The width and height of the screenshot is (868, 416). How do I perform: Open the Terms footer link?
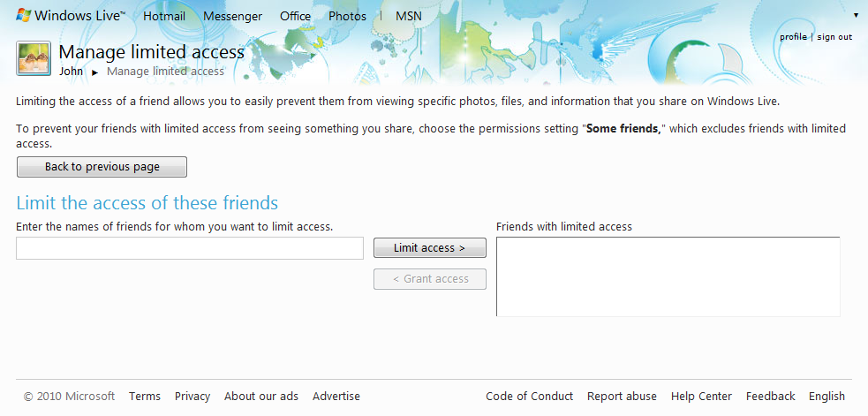tap(145, 396)
